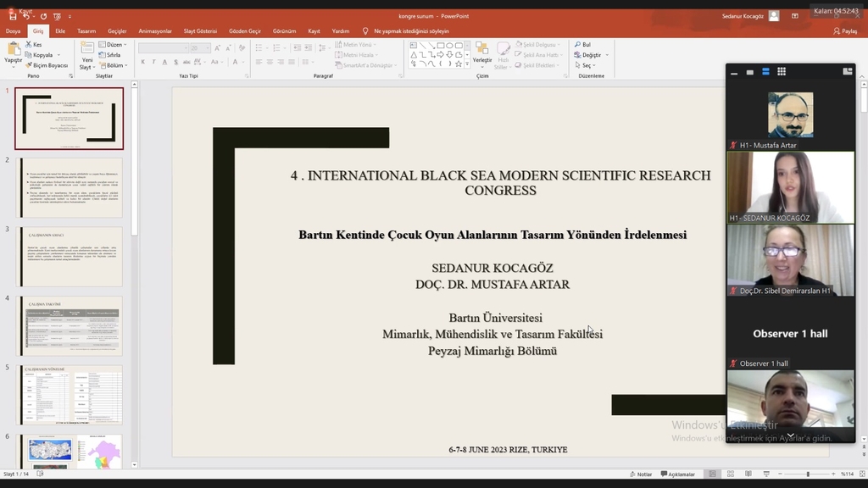This screenshot has width=868, height=488.
Task: Clear all formatting with the eraser icon
Action: pos(242,48)
